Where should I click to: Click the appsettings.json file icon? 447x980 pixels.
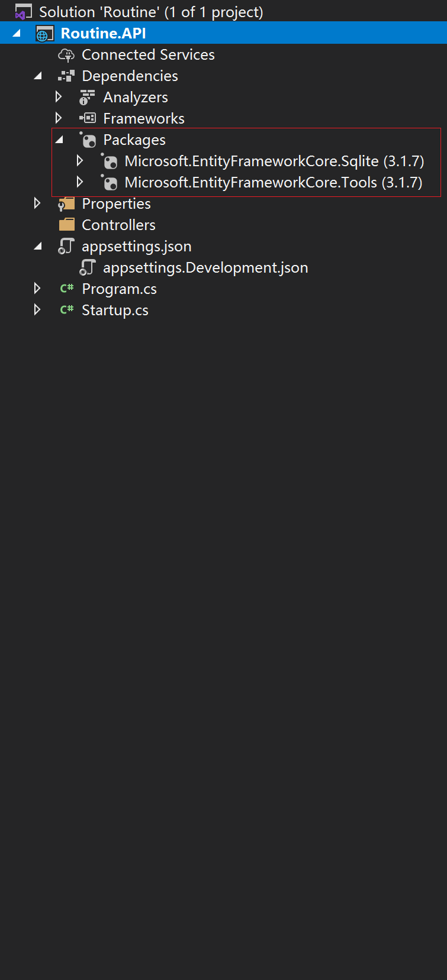click(66, 246)
